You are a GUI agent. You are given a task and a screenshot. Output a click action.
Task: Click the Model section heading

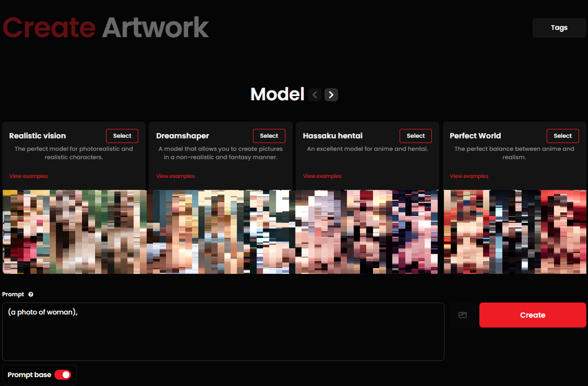pyautogui.click(x=277, y=94)
